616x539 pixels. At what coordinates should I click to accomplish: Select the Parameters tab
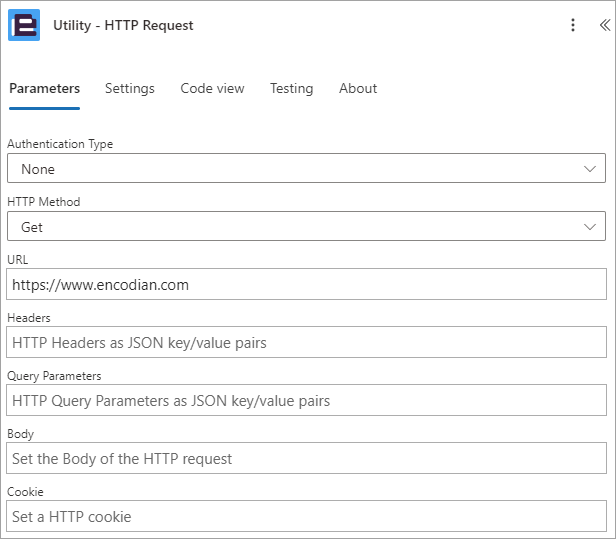point(44,88)
